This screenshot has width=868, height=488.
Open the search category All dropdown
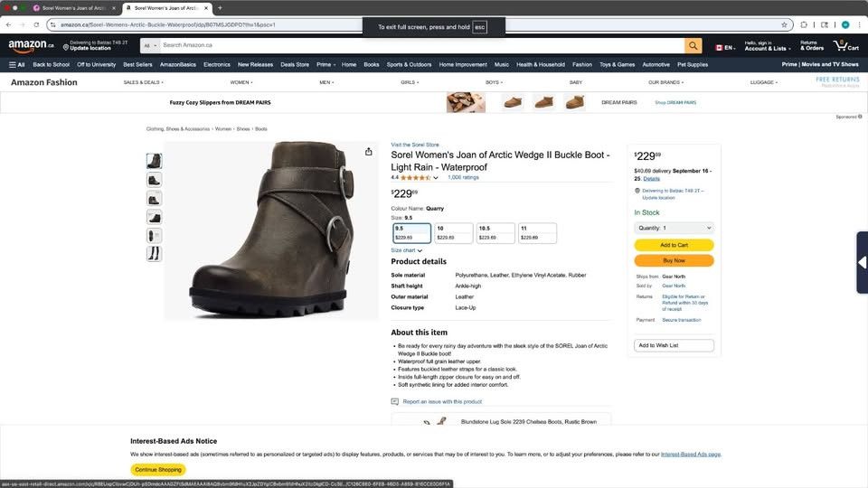pos(149,45)
